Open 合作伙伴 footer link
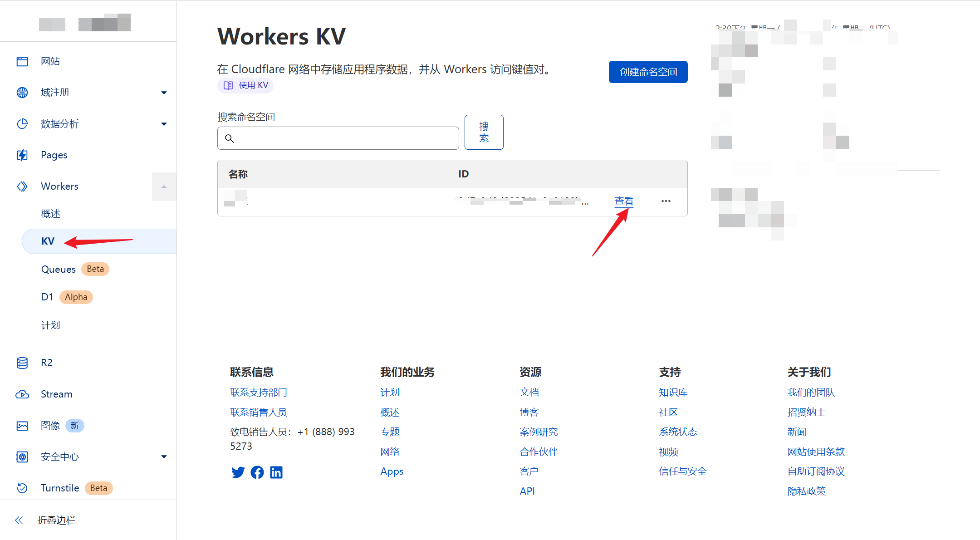The width and height of the screenshot is (980, 540). pos(539,452)
